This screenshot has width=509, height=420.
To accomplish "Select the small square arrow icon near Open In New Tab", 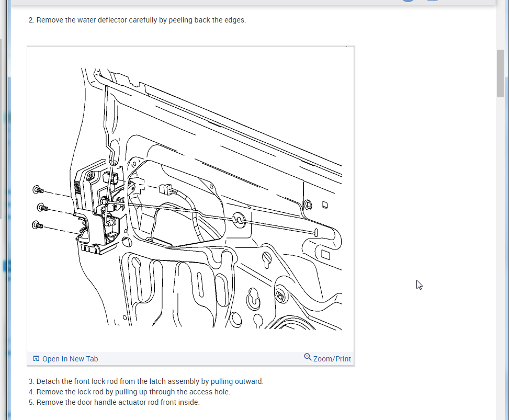I will 36,358.
